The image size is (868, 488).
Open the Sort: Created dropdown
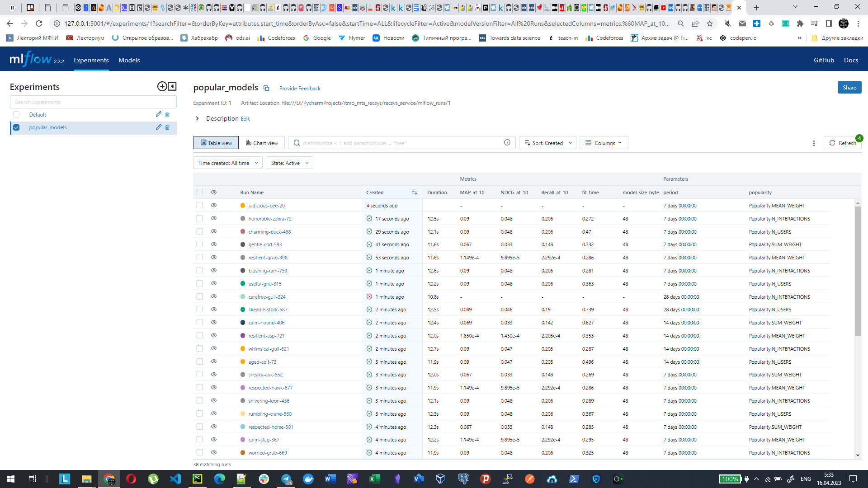547,143
